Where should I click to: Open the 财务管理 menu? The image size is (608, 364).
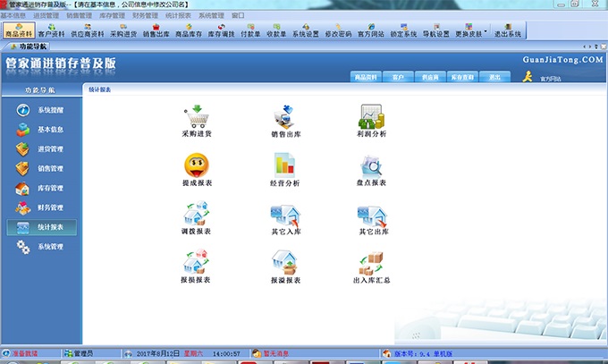145,15
